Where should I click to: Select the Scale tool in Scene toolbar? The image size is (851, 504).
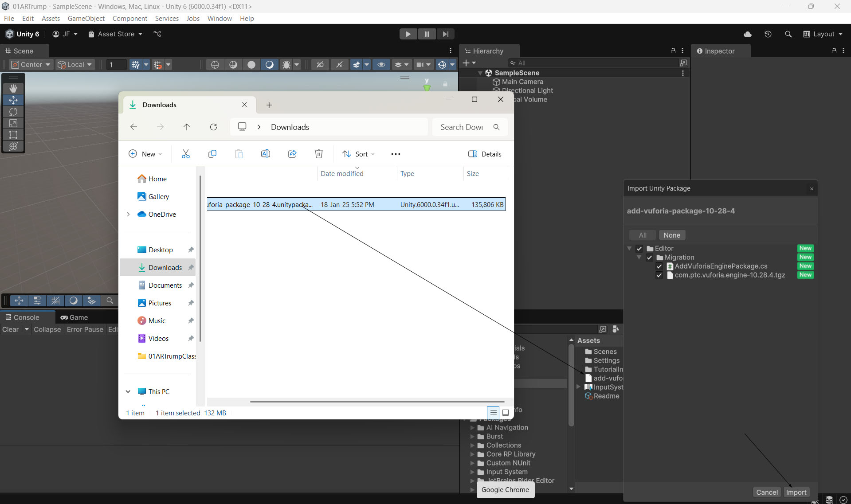13,123
